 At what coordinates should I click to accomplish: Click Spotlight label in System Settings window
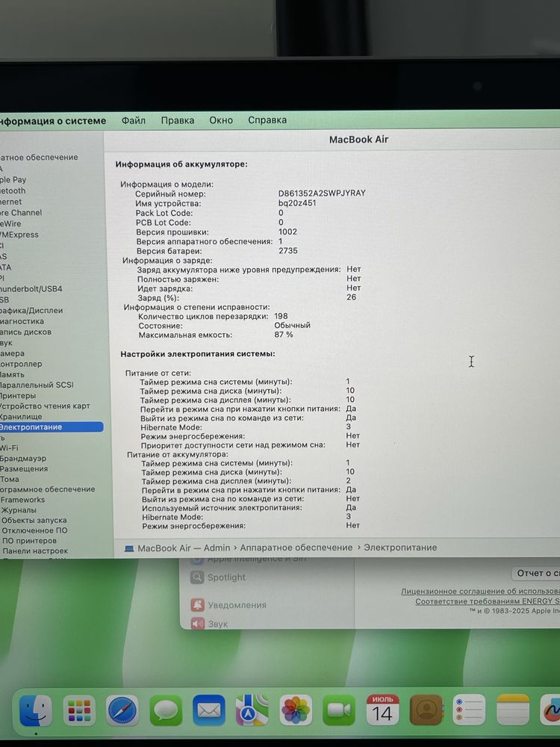226,577
